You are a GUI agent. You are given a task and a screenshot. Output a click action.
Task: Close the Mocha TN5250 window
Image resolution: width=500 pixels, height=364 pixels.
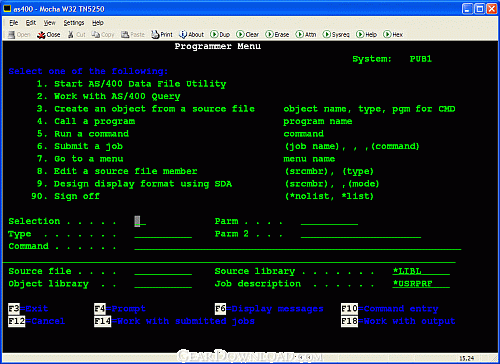(492, 9)
